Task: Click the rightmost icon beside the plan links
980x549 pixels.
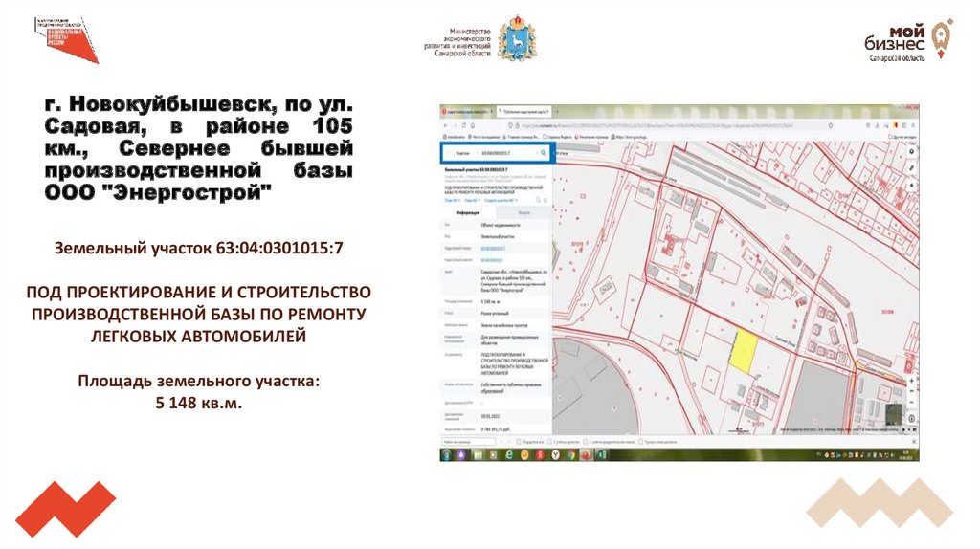Action: pyautogui.click(x=545, y=201)
